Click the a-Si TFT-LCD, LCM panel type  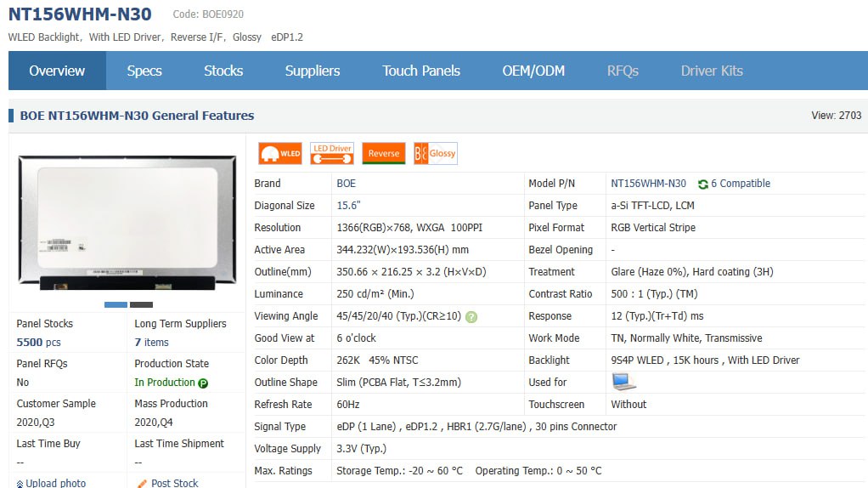point(652,206)
